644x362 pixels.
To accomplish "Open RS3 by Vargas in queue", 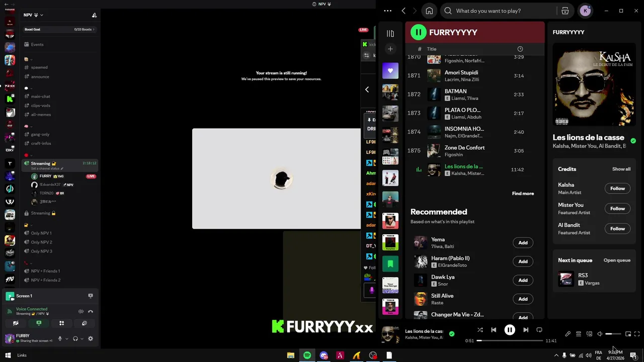I will click(x=594, y=279).
